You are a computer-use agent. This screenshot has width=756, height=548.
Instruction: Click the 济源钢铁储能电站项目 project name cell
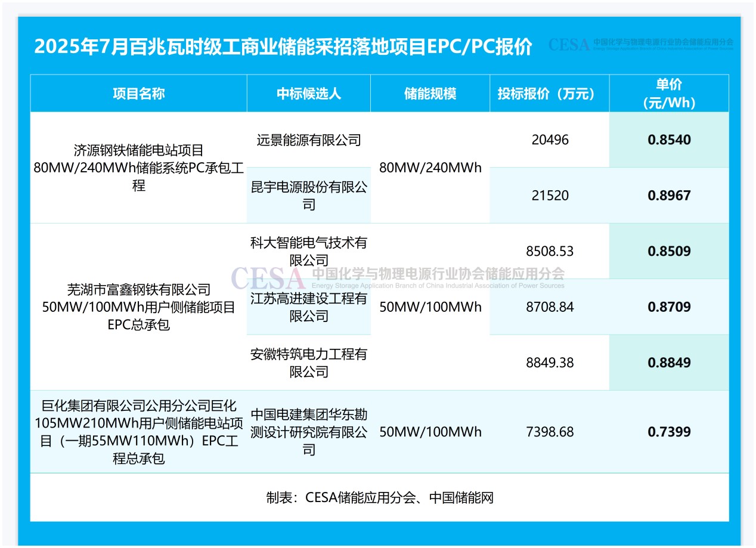[x=138, y=168]
